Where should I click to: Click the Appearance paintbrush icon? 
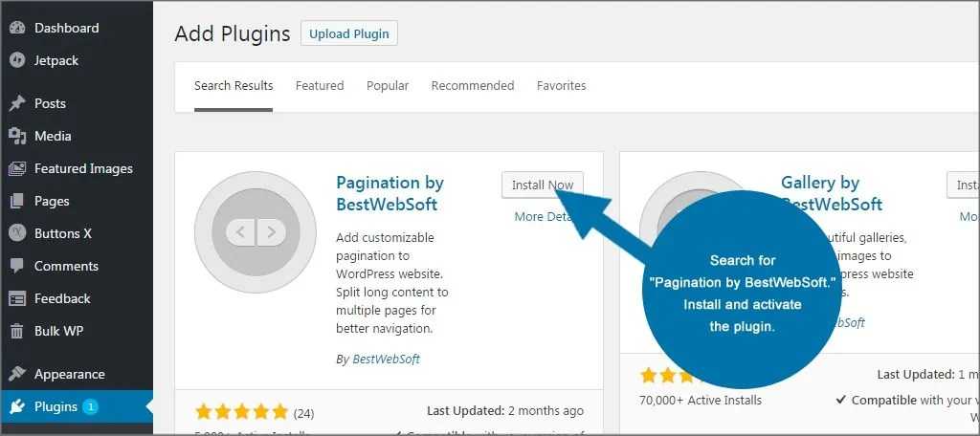pos(16,374)
